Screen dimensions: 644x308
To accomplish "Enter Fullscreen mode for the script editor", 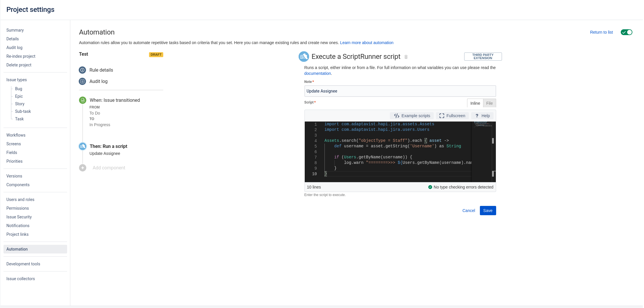I will click(452, 115).
